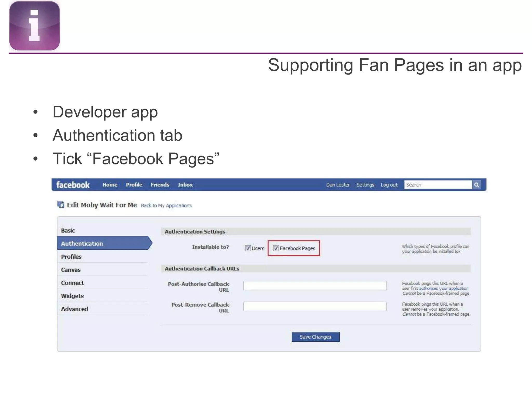Click the search magnifier button
The height and width of the screenshot is (399, 532).
(x=477, y=185)
